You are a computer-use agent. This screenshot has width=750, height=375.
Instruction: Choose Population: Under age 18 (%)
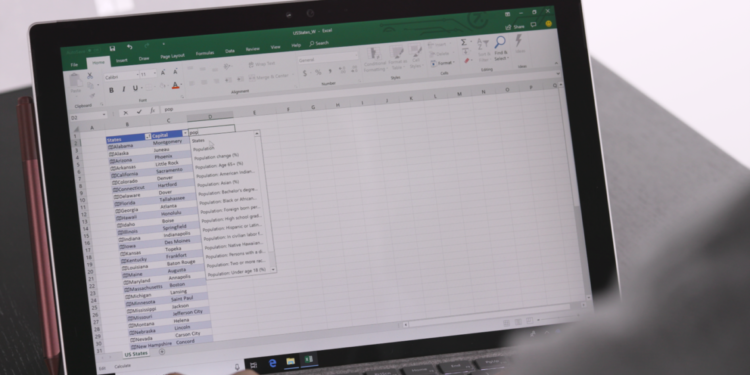pyautogui.click(x=236, y=272)
